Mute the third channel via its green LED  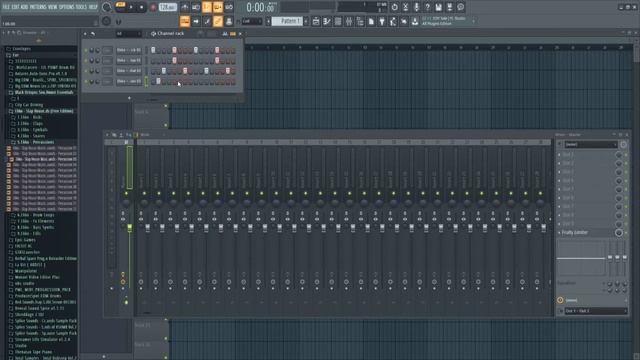pos(86,71)
